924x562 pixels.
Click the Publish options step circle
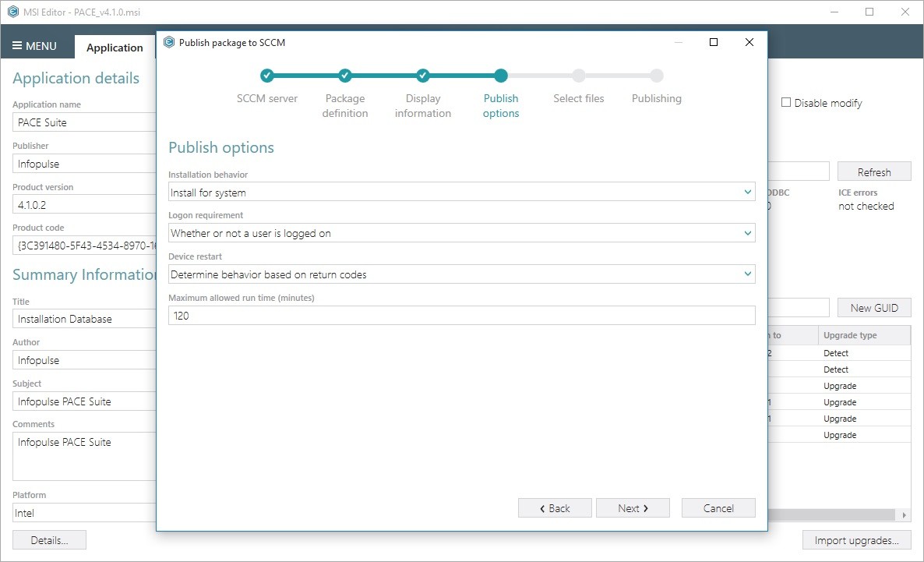[501, 76]
